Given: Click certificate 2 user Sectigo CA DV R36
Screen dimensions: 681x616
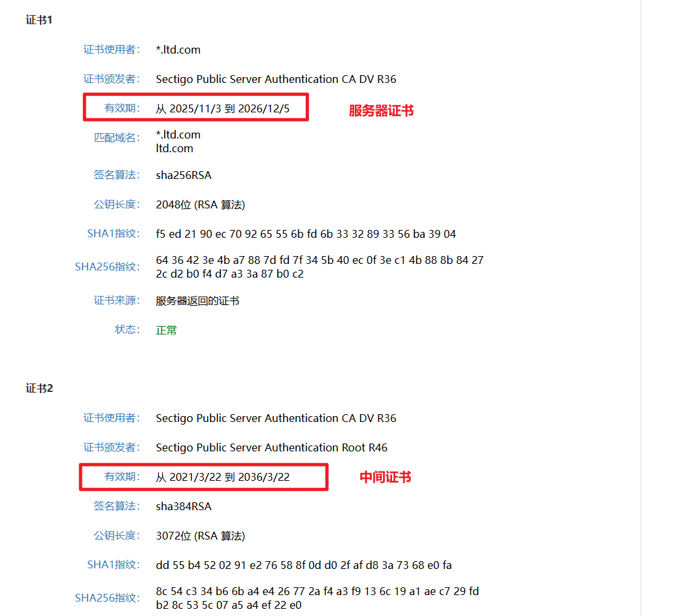Looking at the screenshot, I should [276, 419].
